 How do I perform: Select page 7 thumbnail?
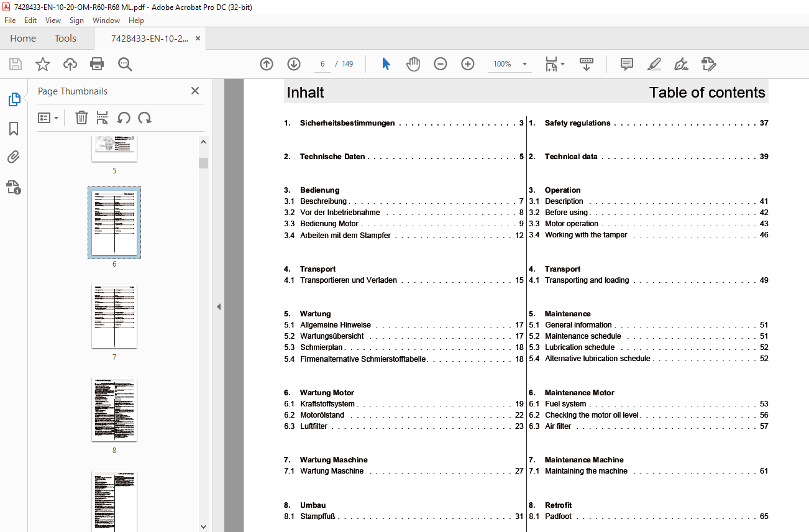point(114,316)
